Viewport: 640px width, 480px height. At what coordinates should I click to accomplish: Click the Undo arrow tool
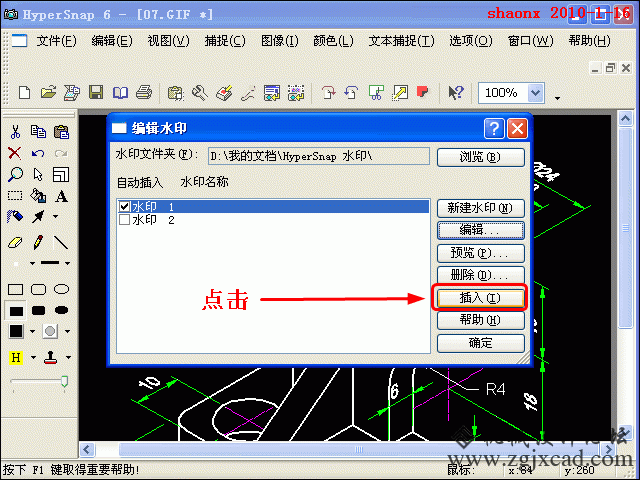pos(38,153)
